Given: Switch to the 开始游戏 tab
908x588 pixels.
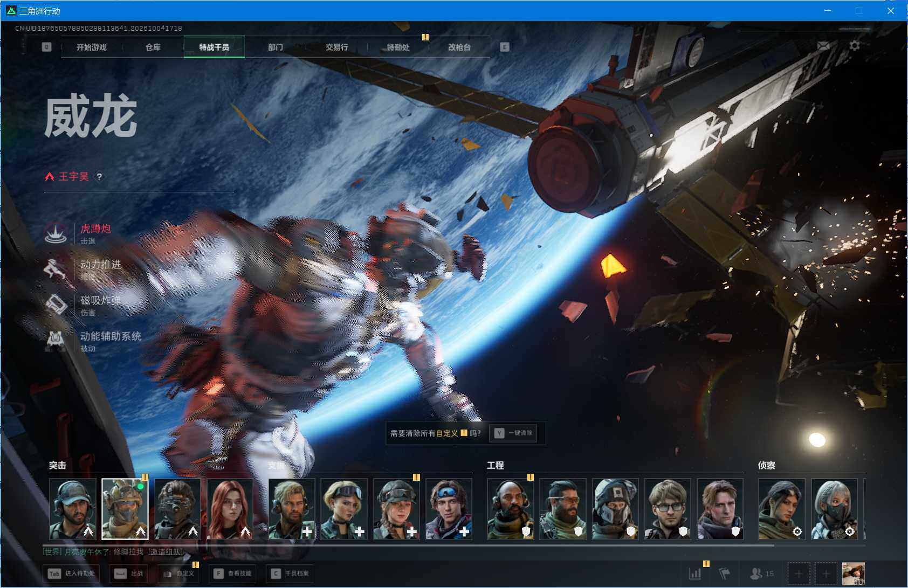Looking at the screenshot, I should (92, 47).
